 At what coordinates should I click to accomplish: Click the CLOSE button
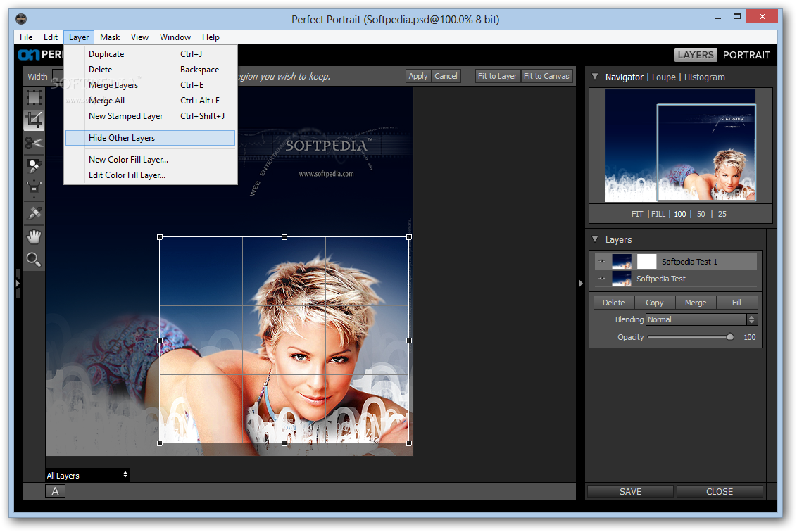pyautogui.click(x=720, y=491)
